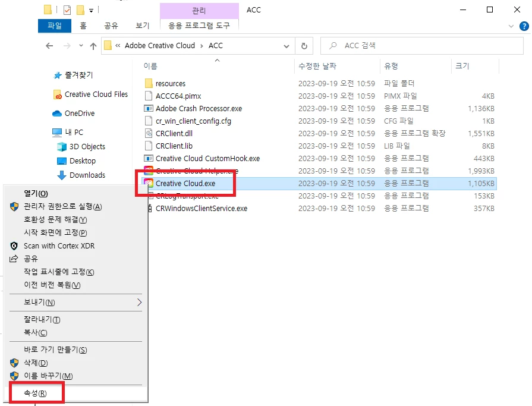Image resolution: width=532 pixels, height=406 pixels.
Task: Sort by the 이름 column header
Action: 150,66
